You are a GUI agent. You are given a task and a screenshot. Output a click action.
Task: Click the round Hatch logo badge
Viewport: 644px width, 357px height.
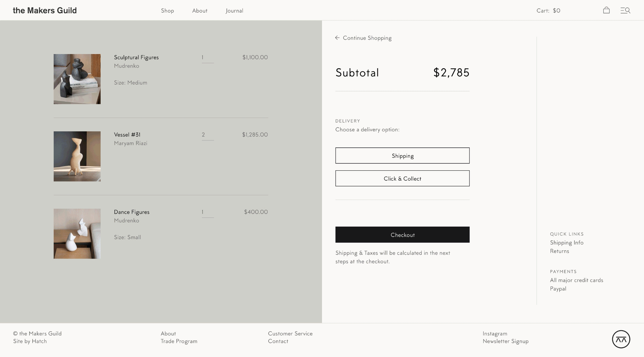point(621,339)
